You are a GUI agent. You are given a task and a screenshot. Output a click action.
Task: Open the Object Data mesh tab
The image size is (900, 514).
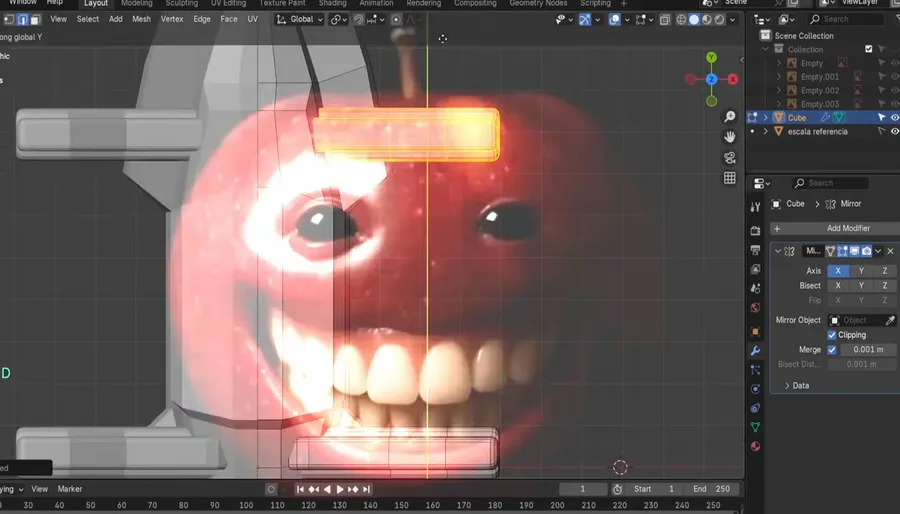point(755,427)
